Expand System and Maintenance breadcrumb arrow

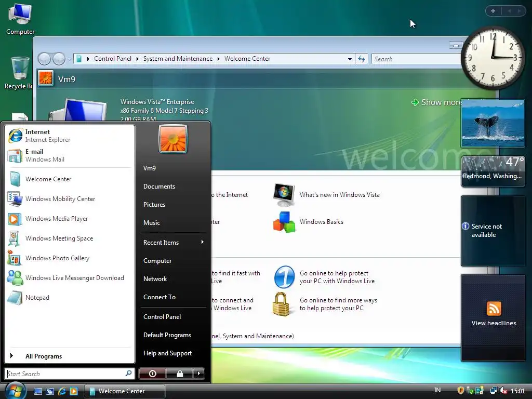(x=219, y=59)
